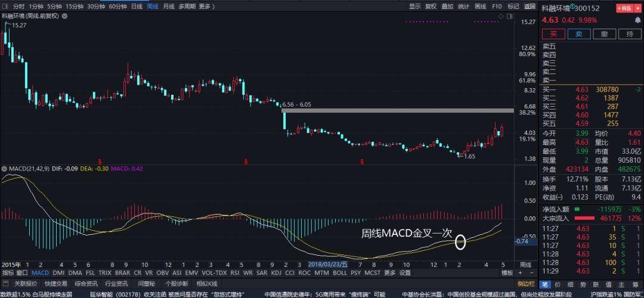Click the diamond marker icon above chart

point(500,17)
